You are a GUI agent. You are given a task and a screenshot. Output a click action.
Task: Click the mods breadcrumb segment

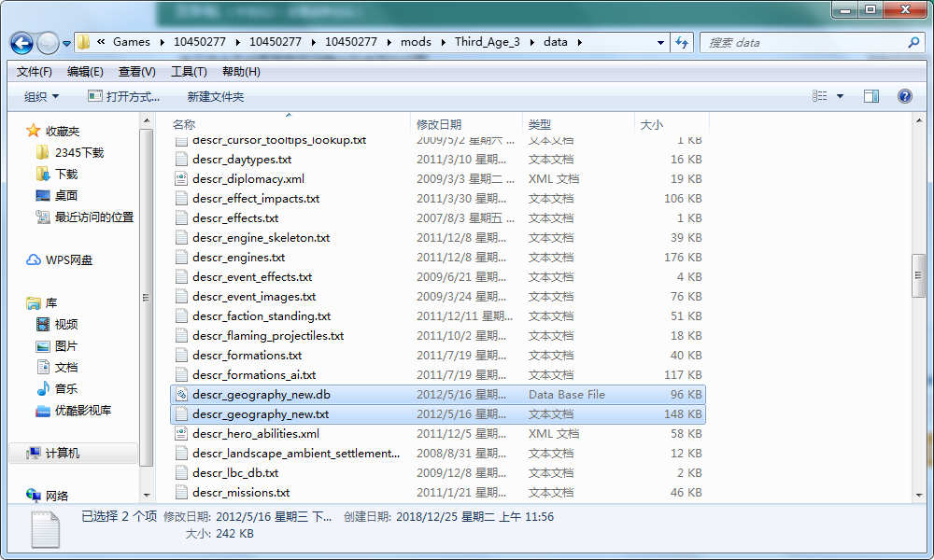click(x=416, y=42)
